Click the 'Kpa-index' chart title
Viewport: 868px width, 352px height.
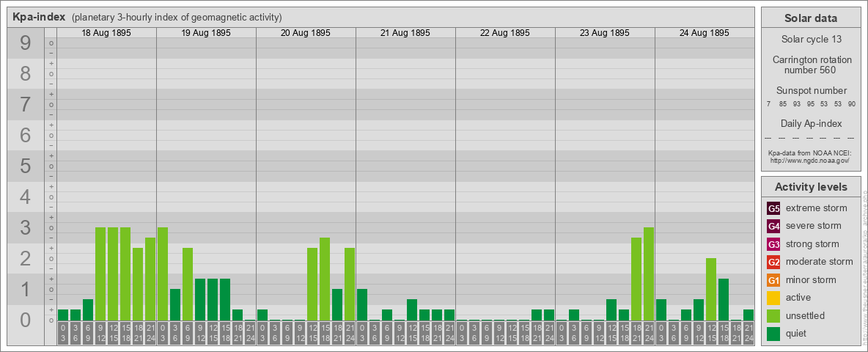click(x=40, y=17)
